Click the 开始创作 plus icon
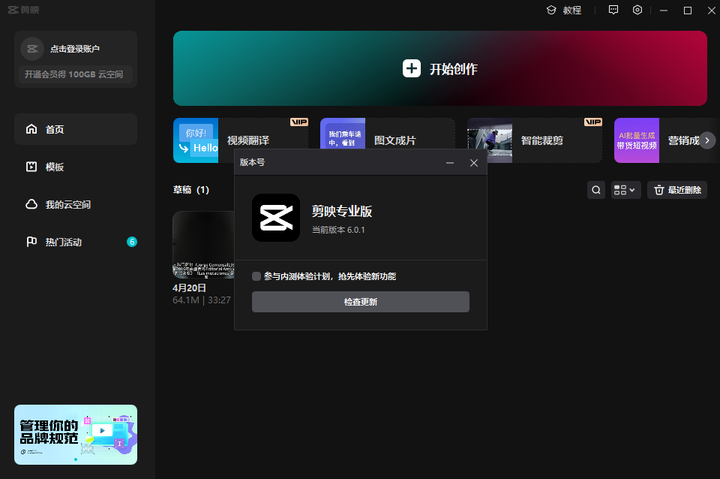This screenshot has width=720, height=479. click(x=411, y=68)
